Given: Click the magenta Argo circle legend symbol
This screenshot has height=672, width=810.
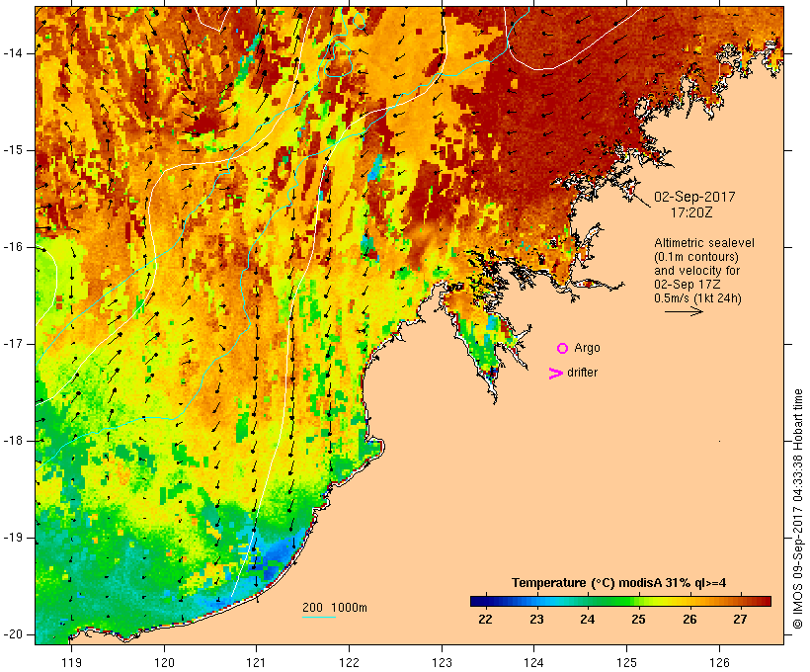Looking at the screenshot, I should 563,349.
